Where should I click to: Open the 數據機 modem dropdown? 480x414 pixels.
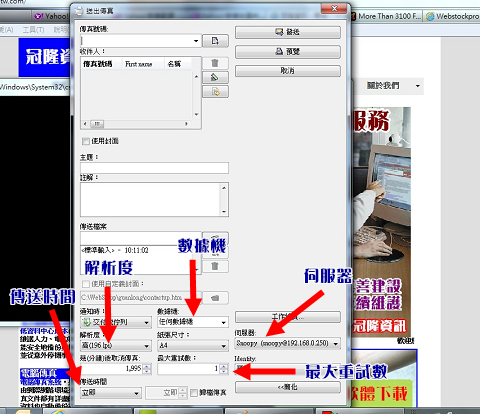(x=193, y=322)
